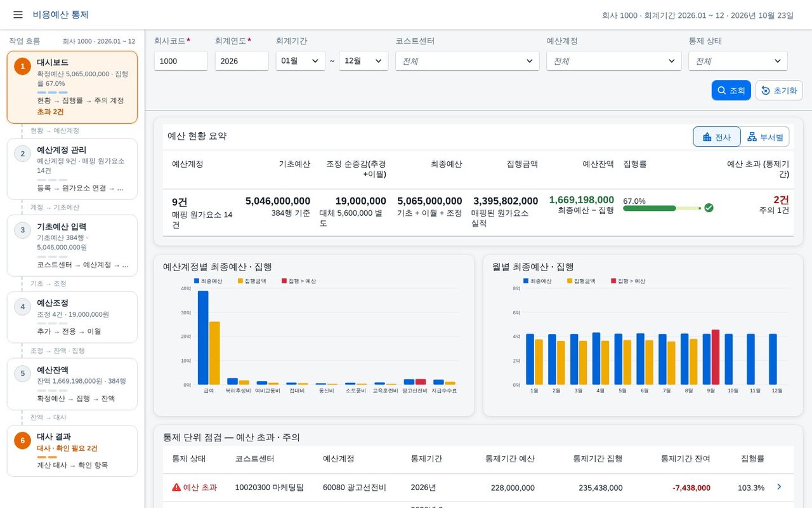Go to 예산조정 workflow step
Screen dimensions: 812x508
point(72,317)
